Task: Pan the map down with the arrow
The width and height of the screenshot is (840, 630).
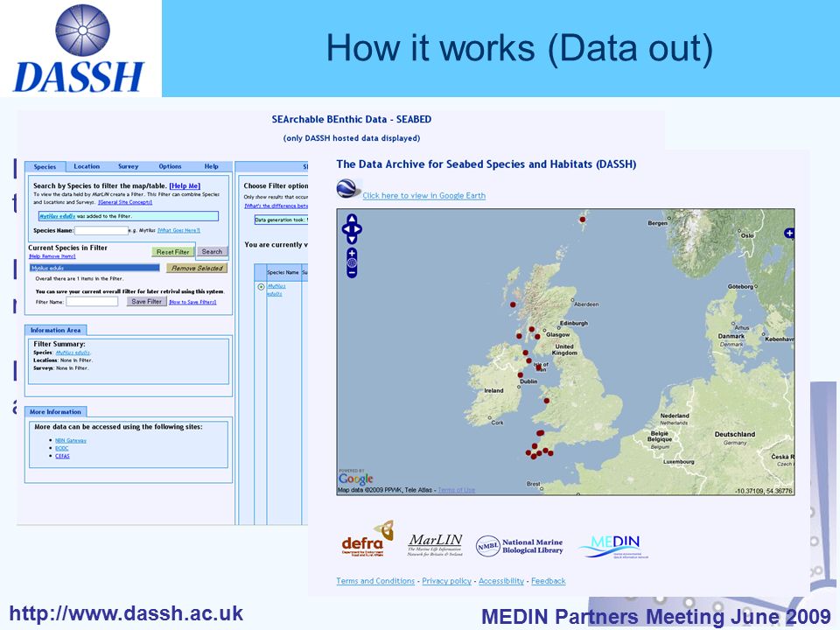Action: click(x=352, y=239)
